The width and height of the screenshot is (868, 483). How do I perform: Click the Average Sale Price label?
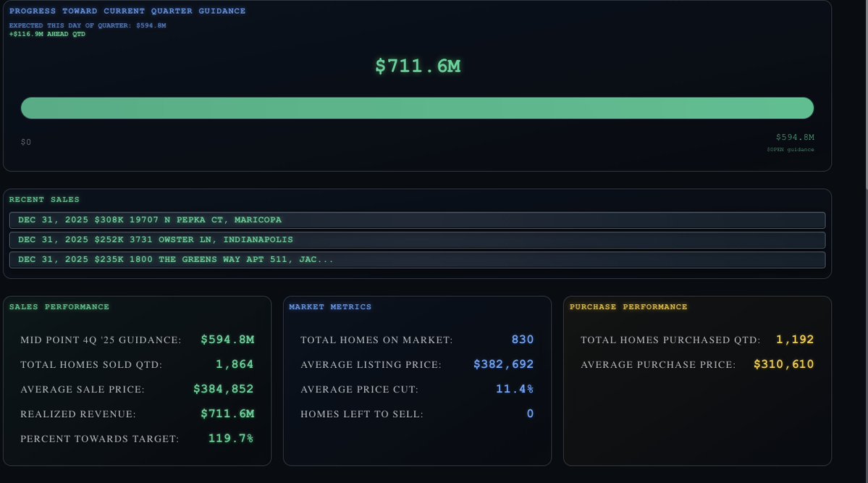tap(83, 390)
